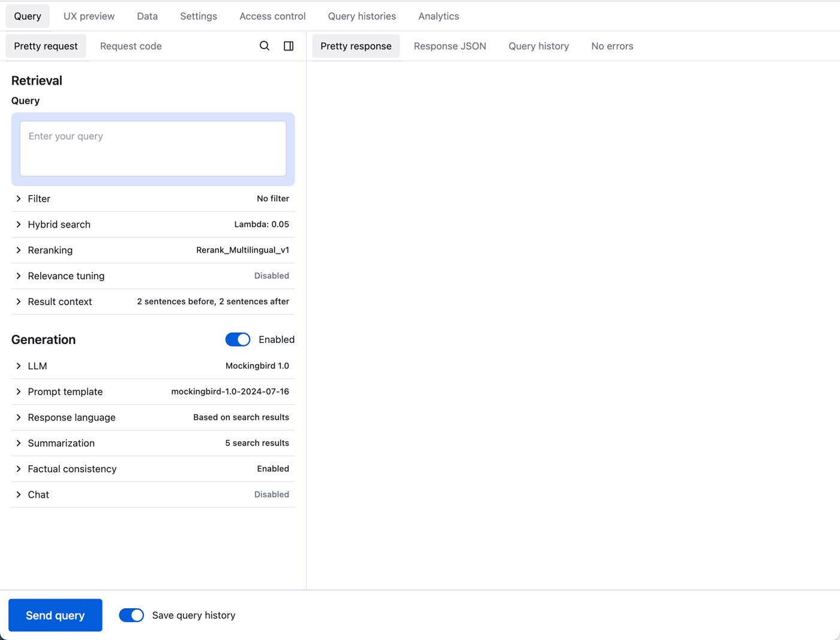Switch to Response JSON view
The image size is (840, 640).
[x=449, y=46]
